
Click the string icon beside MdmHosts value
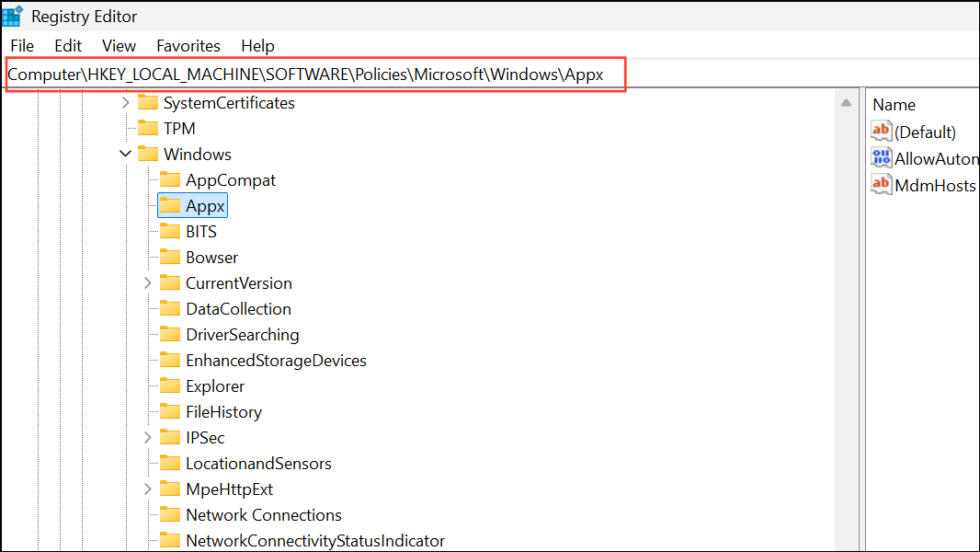point(882,185)
